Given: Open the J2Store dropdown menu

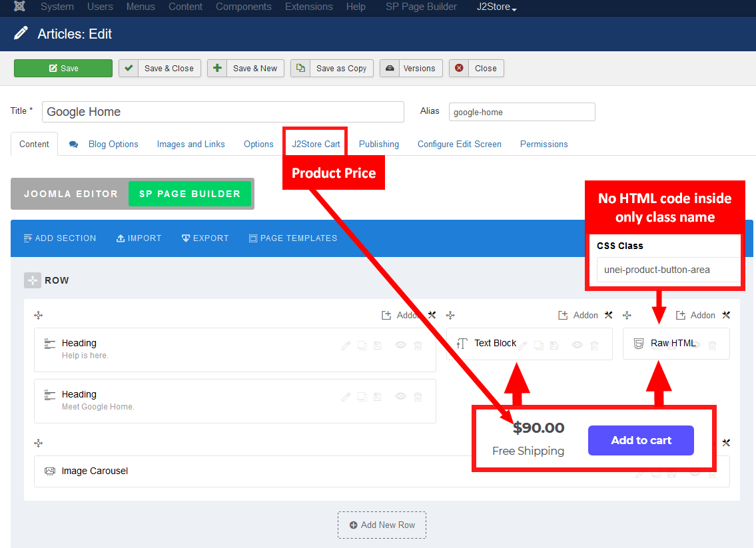Looking at the screenshot, I should coord(497,7).
